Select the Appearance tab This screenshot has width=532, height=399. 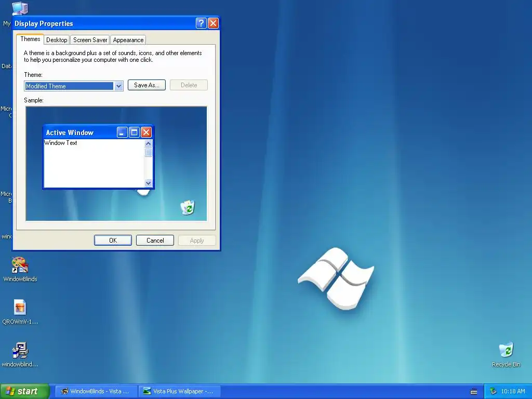[x=128, y=39]
